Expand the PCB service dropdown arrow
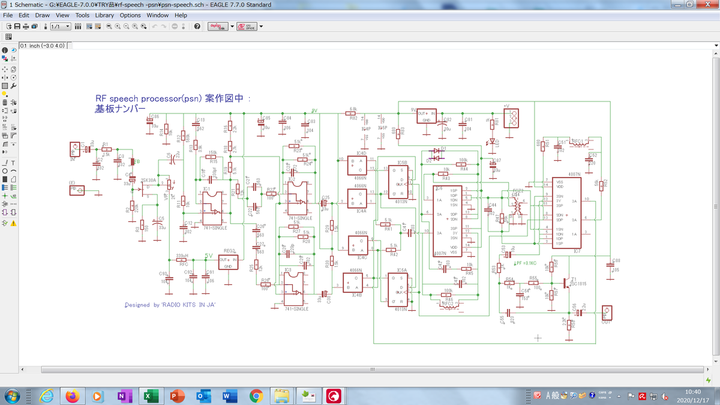 click(261, 27)
